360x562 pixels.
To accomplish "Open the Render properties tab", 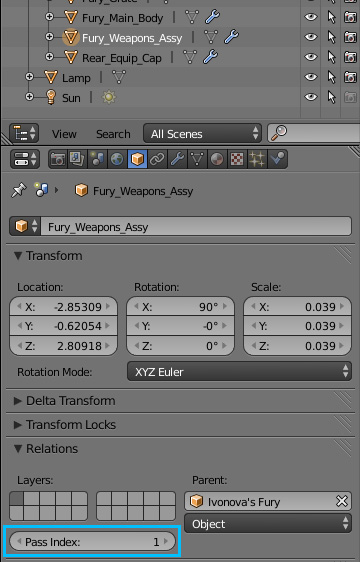I will pyautogui.click(x=58, y=159).
